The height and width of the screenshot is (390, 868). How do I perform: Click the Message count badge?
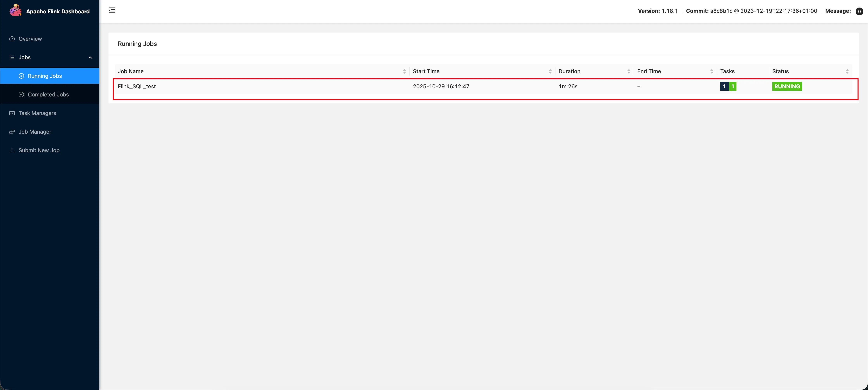(859, 11)
